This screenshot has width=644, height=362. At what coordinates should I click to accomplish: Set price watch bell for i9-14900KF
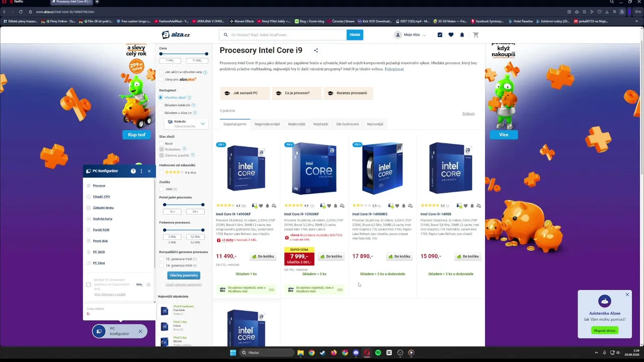267,206
